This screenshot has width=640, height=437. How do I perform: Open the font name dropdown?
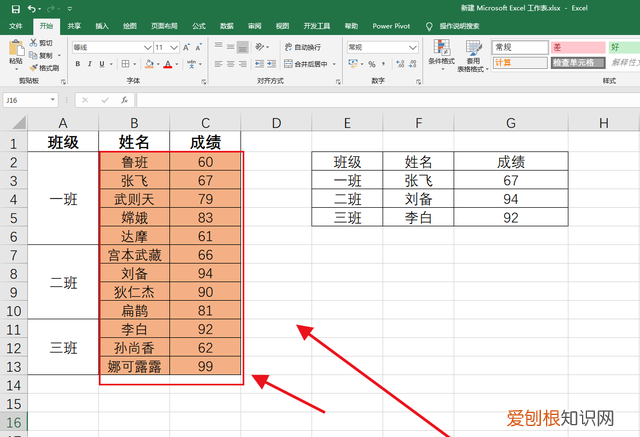tap(148, 48)
